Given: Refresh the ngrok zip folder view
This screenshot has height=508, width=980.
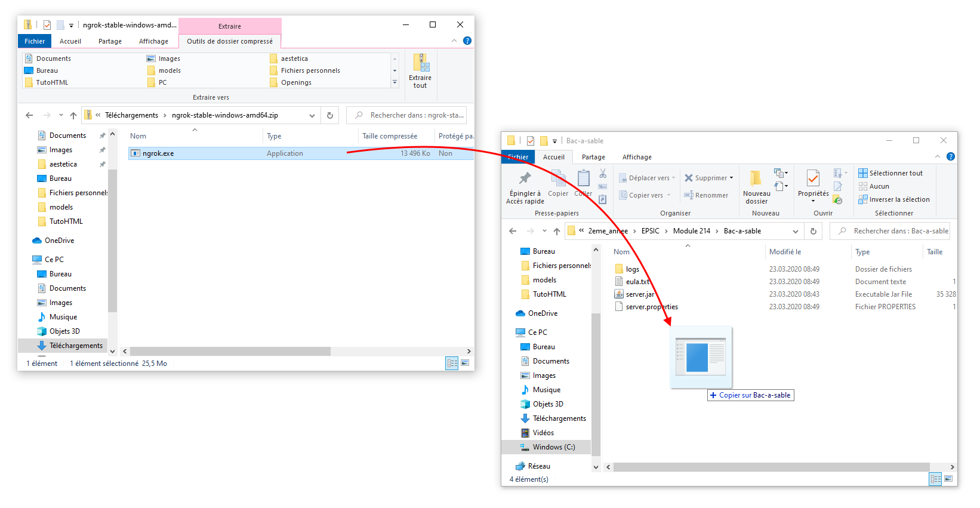Looking at the screenshot, I should point(330,115).
